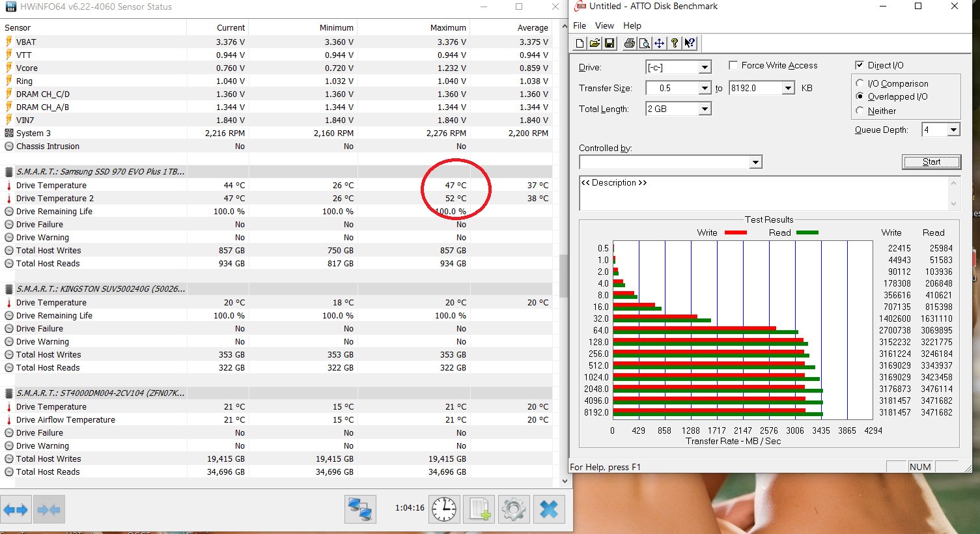Click the Vcore voltage lightning icon
This screenshot has width=980, height=534.
coord(8,68)
